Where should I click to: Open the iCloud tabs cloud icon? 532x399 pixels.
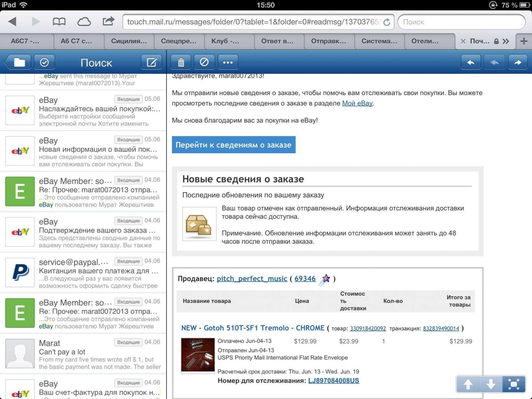84,22
